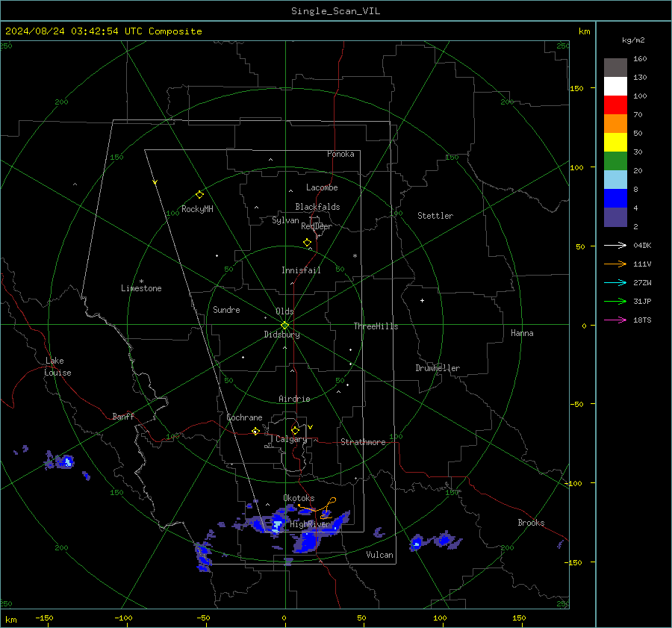
Task: Click the yellow station marker near Cochrane
Action: pyautogui.click(x=255, y=431)
